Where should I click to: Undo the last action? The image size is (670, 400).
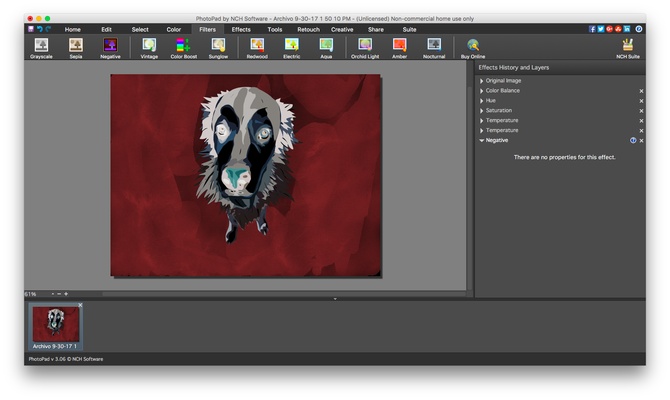pyautogui.click(x=39, y=29)
